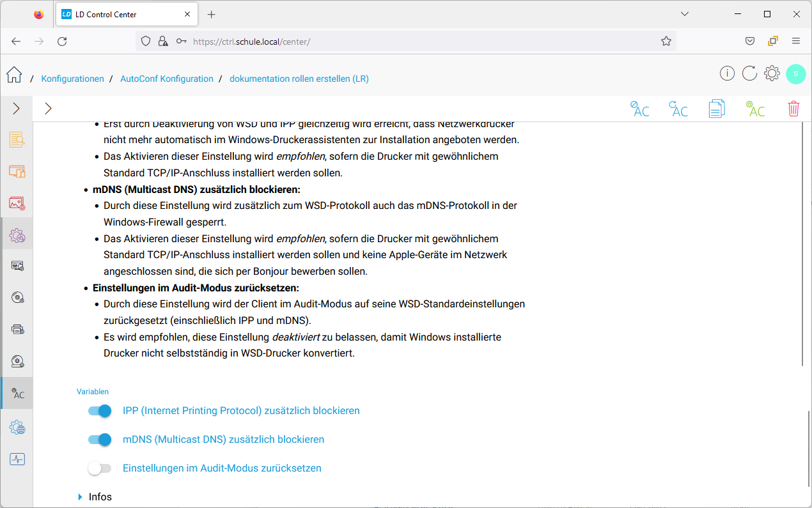Expand the left sidebar with the top chevron

click(x=17, y=109)
